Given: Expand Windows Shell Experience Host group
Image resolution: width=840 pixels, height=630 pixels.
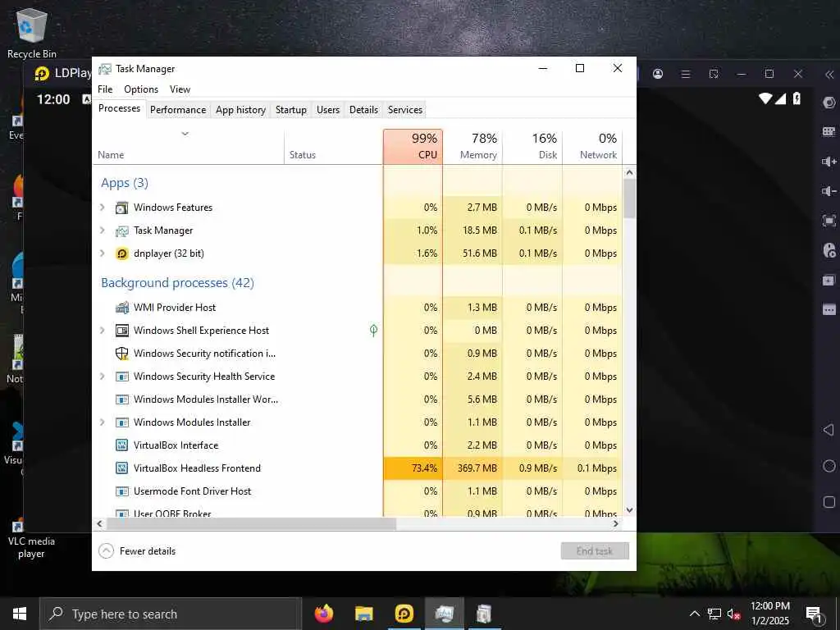Looking at the screenshot, I should (103, 330).
